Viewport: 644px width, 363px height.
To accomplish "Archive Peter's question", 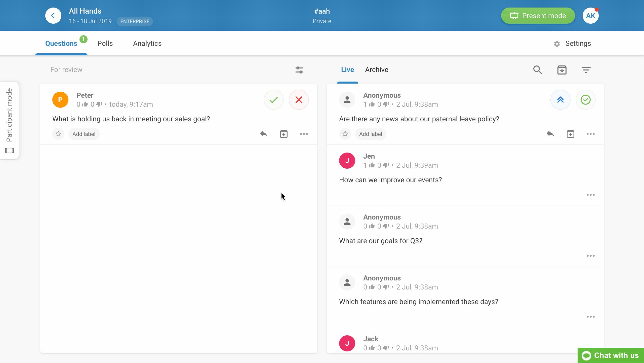I will coord(284,134).
